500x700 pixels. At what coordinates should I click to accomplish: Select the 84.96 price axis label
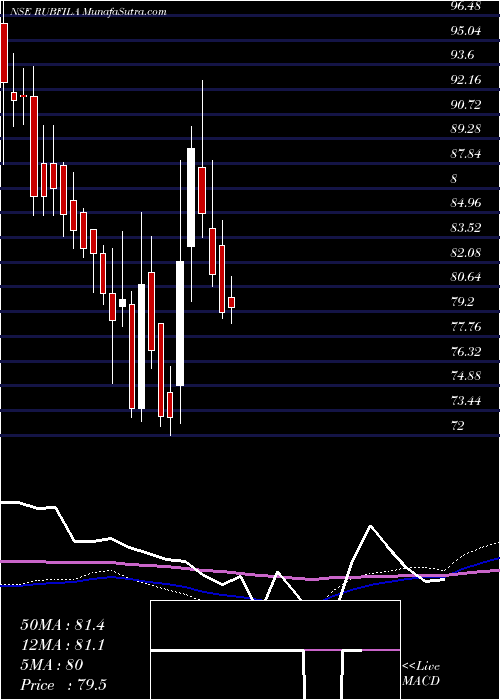tap(468, 203)
